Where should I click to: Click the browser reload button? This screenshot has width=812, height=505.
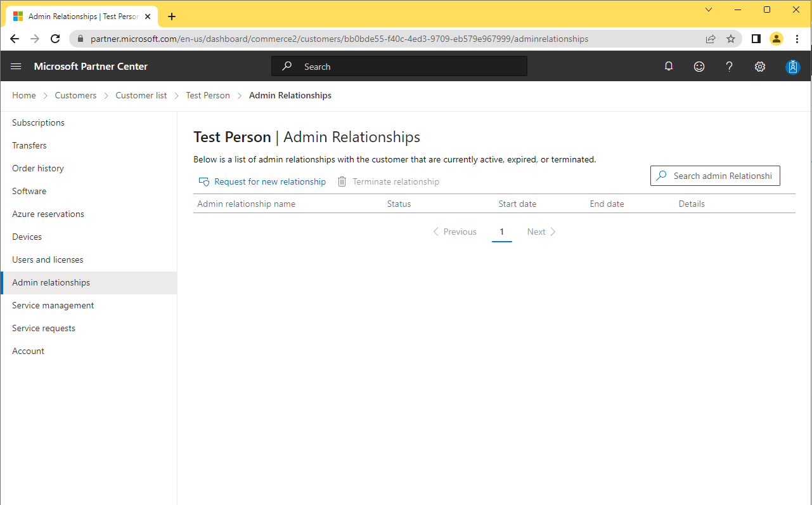coord(55,39)
